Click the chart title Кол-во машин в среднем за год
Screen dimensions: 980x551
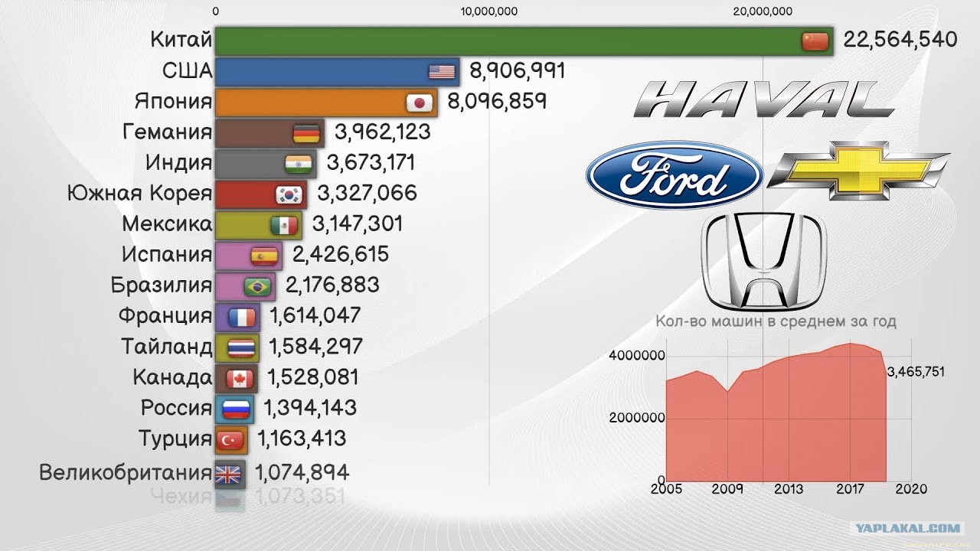[776, 321]
